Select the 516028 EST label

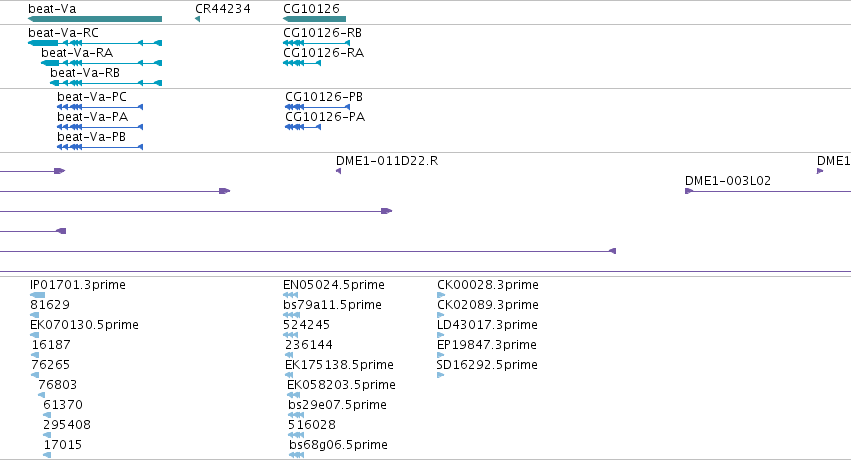pyautogui.click(x=312, y=425)
